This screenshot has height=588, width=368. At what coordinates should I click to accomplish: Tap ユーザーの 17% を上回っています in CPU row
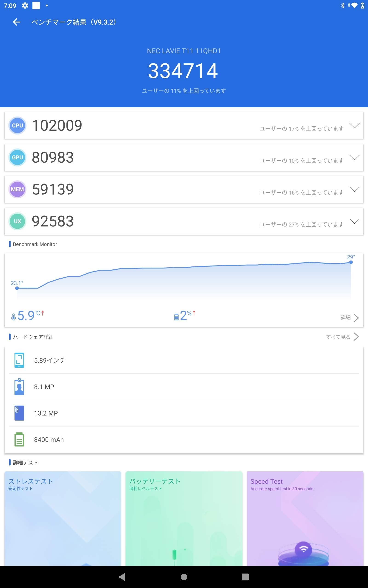(302, 129)
